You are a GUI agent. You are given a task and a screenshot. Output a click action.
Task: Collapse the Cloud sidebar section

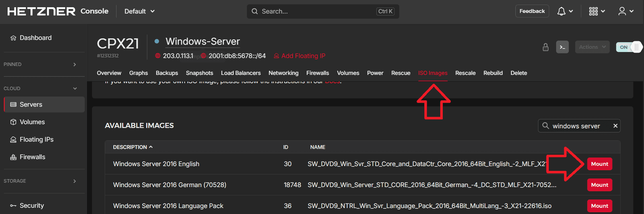(x=74, y=89)
